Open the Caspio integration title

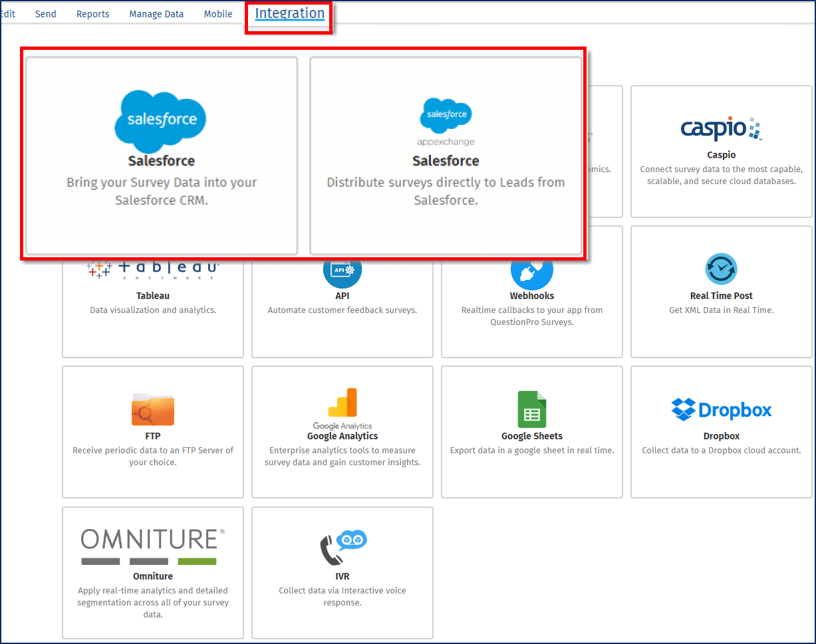722,156
